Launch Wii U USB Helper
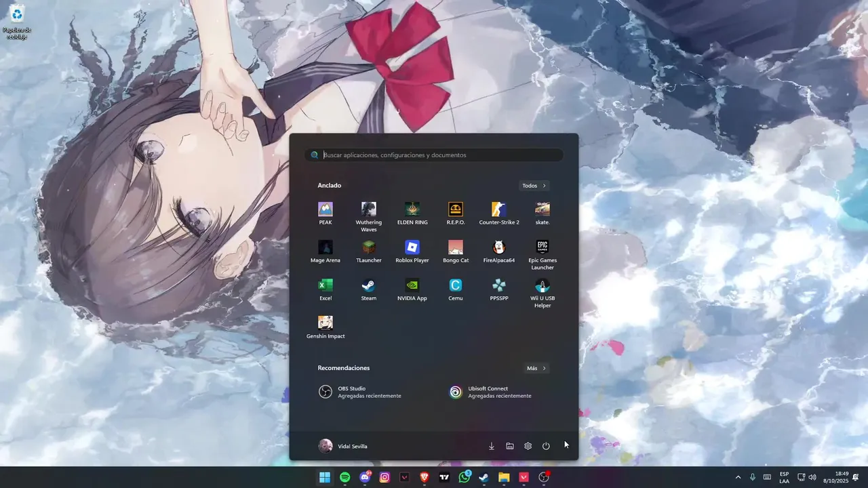 [542, 292]
